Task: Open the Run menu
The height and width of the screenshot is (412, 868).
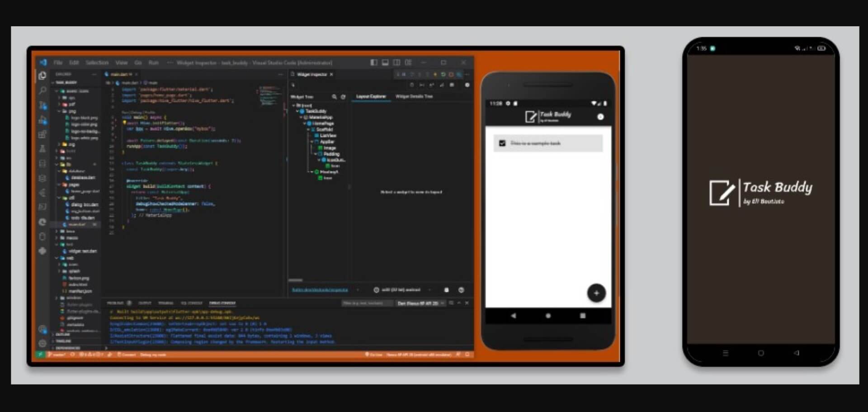Action: [x=154, y=62]
